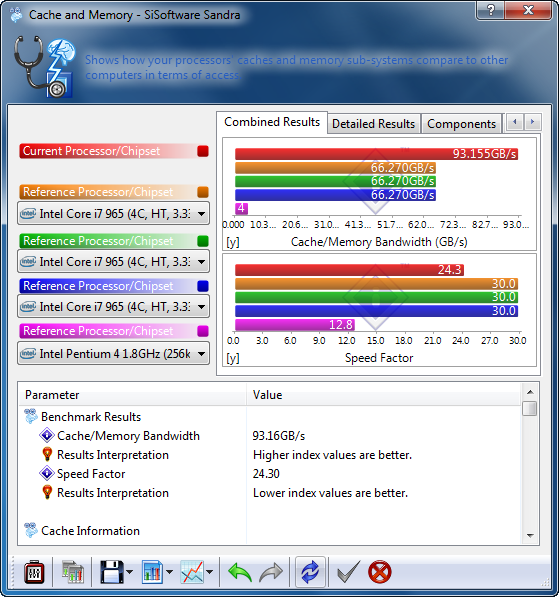
Task: Click the orange Reference Processor/Chipset label
Action: coord(98,192)
